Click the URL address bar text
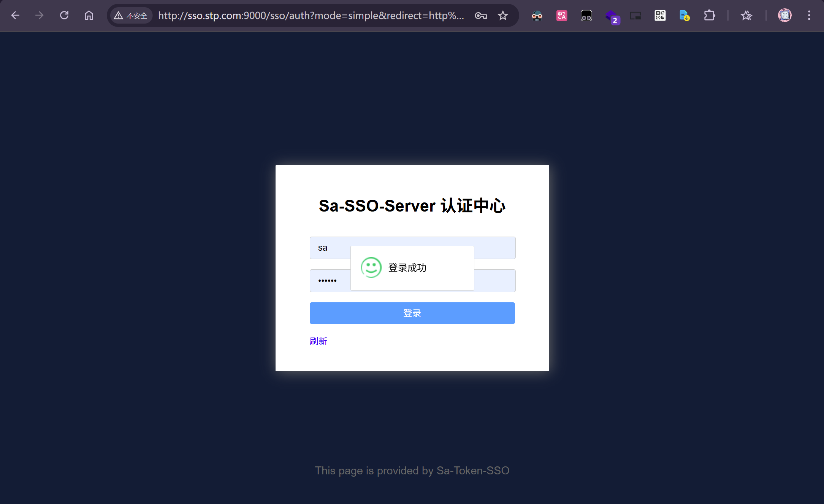 [x=311, y=16]
